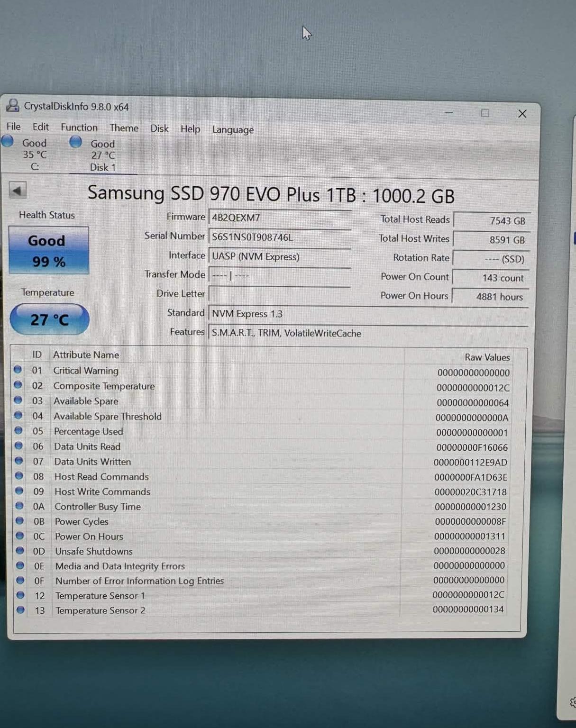Click raw value 00000020C31718
Image resolution: width=576 pixels, height=728 pixels.
(470, 492)
